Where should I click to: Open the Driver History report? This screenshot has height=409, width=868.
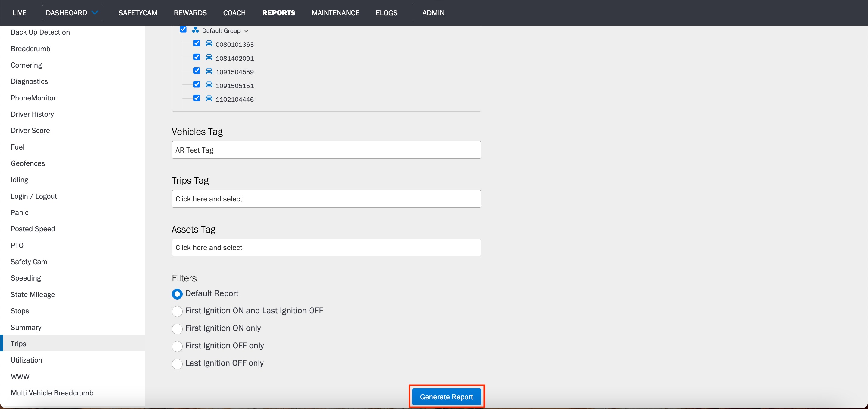pos(32,114)
